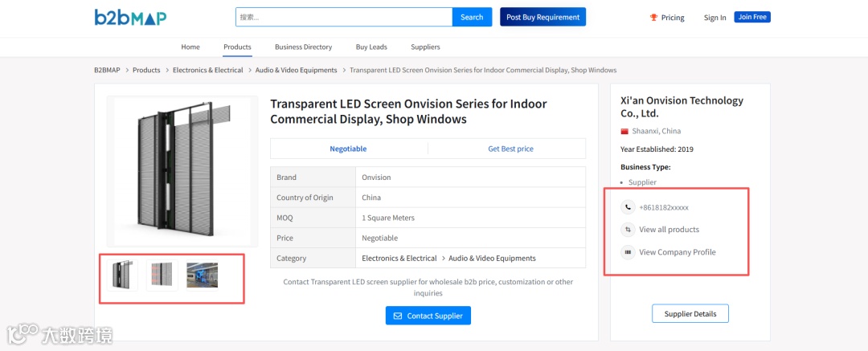Click the main product image
Screen dimensions: 868x351
pos(182,171)
